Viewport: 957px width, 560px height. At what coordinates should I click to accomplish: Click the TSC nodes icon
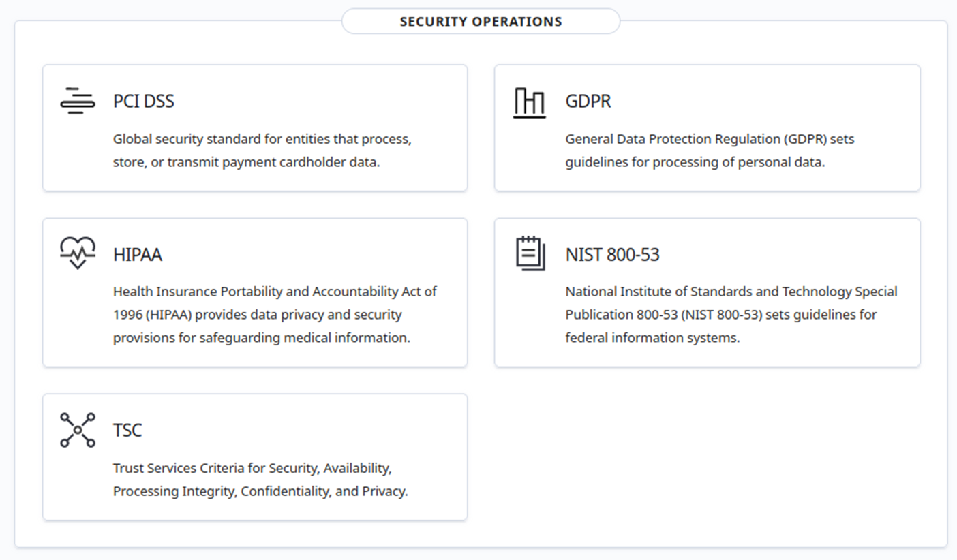click(78, 430)
